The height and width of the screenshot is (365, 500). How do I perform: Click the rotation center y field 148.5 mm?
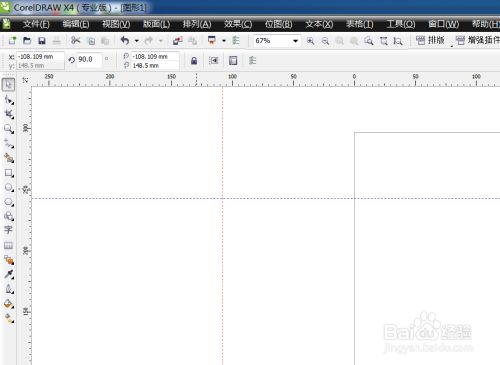(155, 66)
